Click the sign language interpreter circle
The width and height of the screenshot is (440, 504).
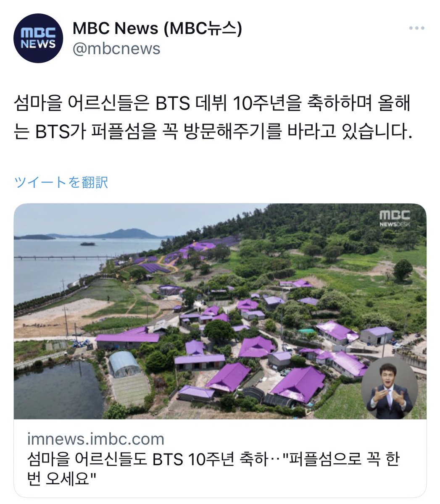click(389, 388)
